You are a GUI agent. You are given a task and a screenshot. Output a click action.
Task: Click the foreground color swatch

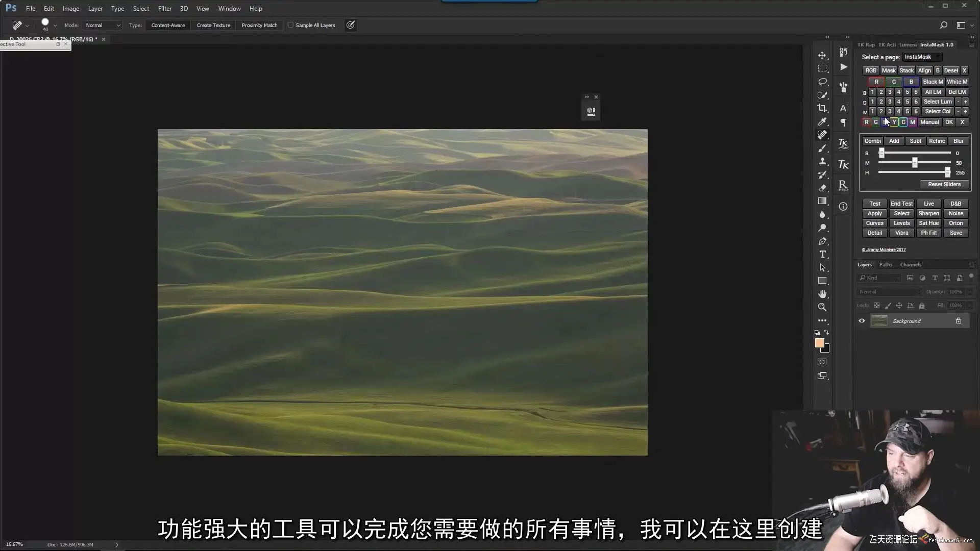819,343
